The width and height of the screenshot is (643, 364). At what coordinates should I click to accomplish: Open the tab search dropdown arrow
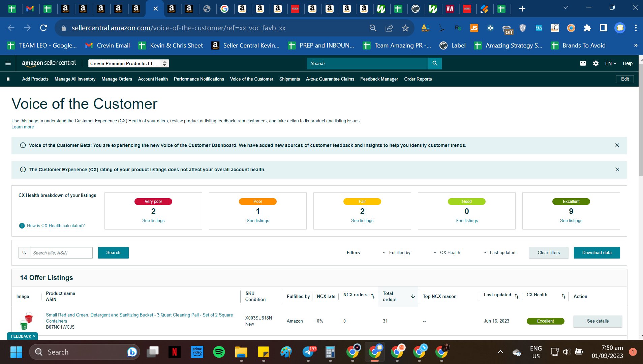[x=566, y=8]
